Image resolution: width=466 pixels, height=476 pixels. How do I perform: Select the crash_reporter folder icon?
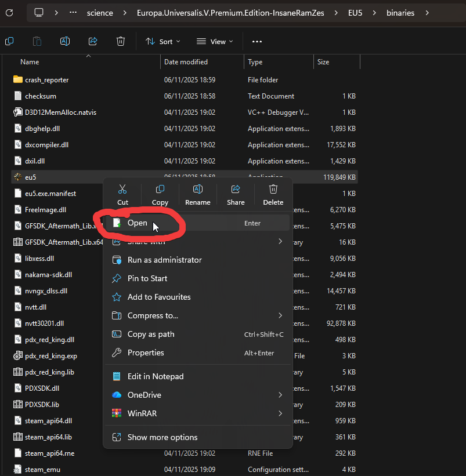pos(18,79)
